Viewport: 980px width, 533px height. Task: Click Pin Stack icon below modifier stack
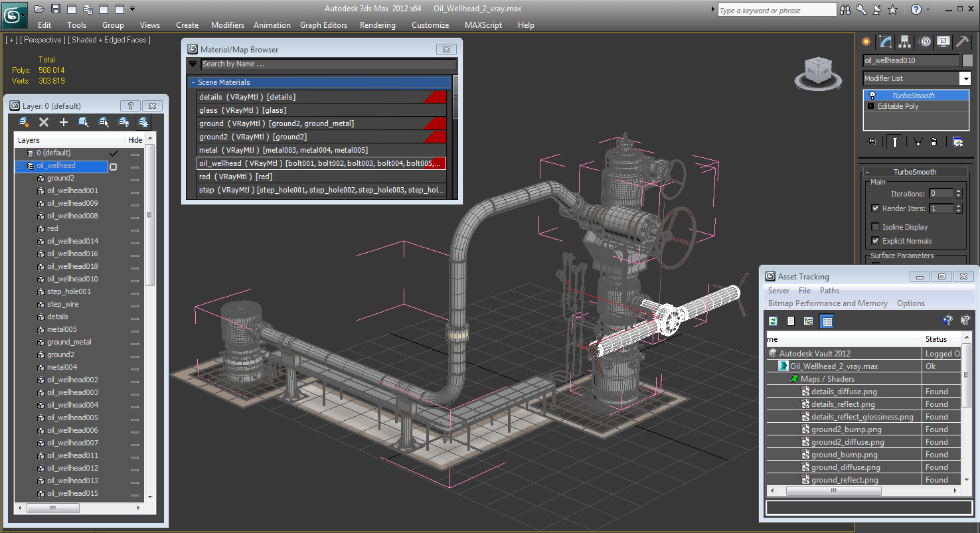872,141
